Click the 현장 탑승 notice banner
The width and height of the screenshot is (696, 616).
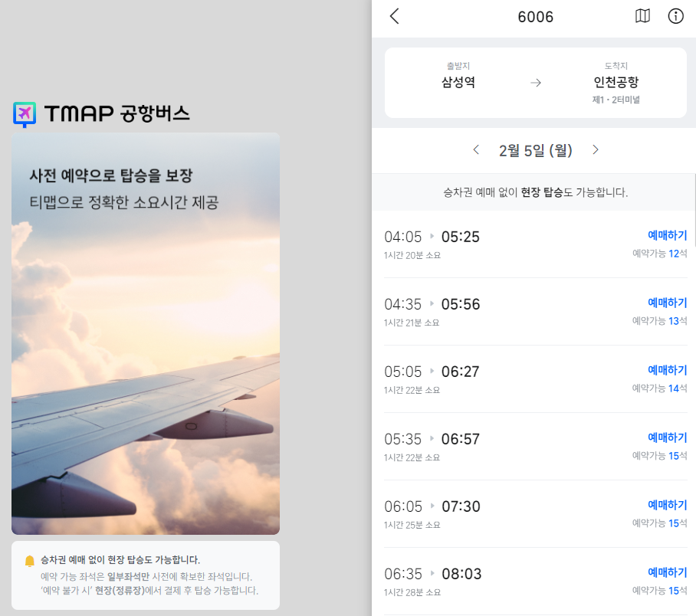(x=533, y=192)
